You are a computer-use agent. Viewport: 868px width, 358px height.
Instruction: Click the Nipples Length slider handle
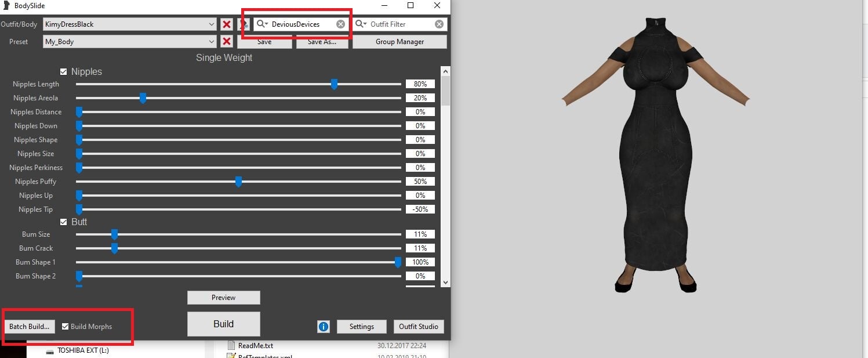point(334,85)
